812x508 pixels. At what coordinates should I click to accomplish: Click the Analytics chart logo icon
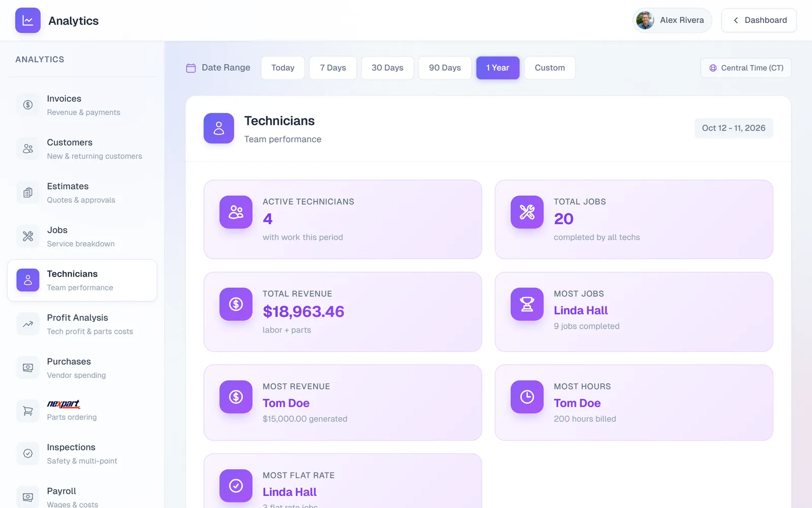tap(28, 20)
